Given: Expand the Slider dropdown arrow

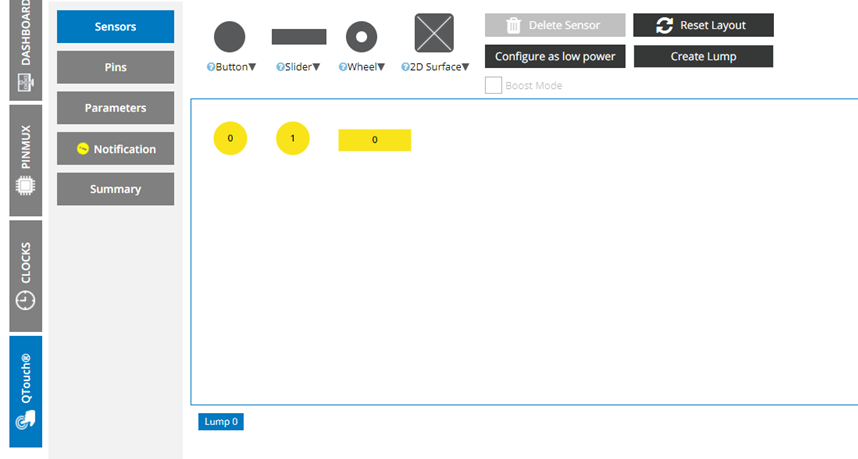Looking at the screenshot, I should click(x=316, y=67).
